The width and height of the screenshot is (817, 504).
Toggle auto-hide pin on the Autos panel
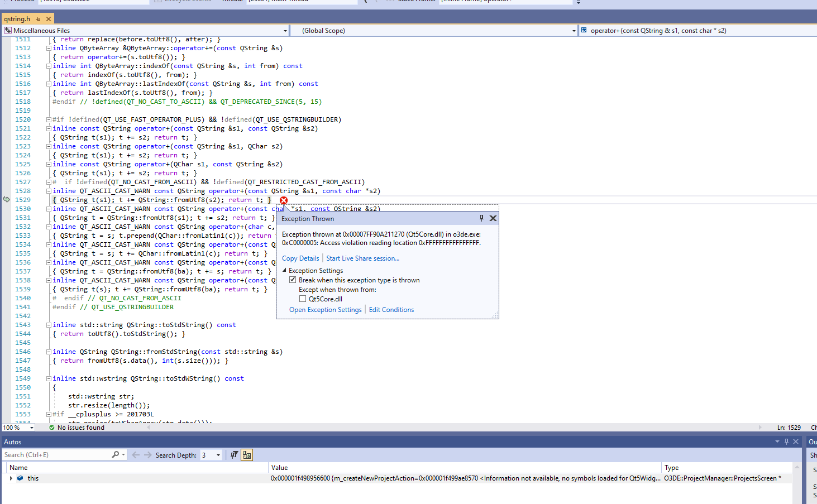tap(786, 441)
